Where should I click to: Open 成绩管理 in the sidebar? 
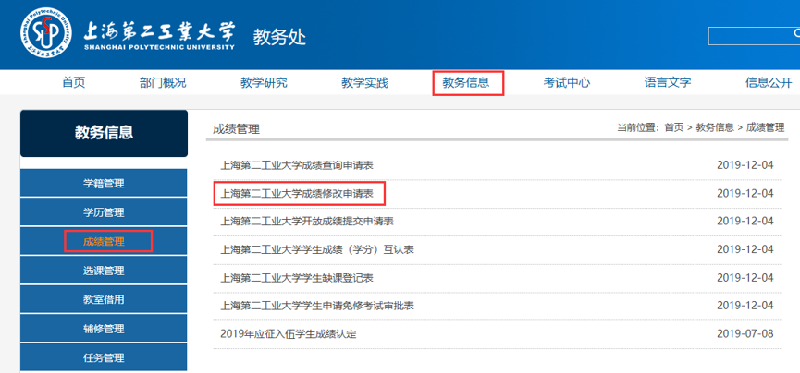click(104, 241)
